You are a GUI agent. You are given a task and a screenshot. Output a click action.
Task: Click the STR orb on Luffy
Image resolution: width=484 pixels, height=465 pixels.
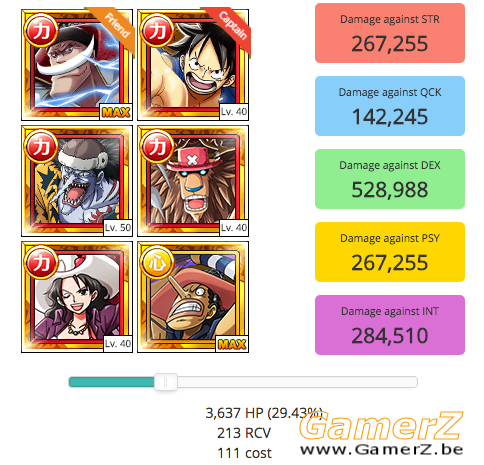(x=157, y=31)
